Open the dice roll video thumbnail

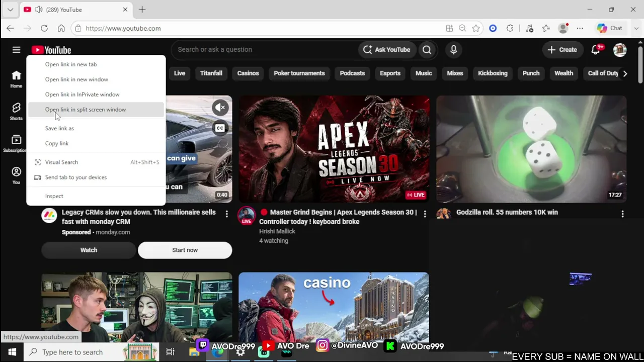531,149
